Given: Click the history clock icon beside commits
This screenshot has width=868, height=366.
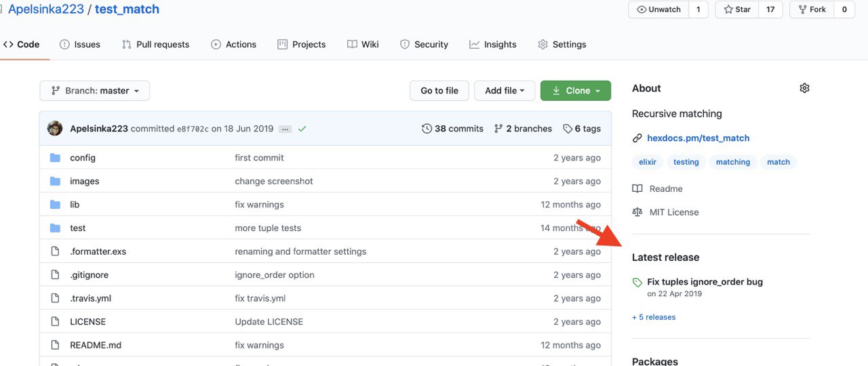Looking at the screenshot, I should pyautogui.click(x=427, y=129).
